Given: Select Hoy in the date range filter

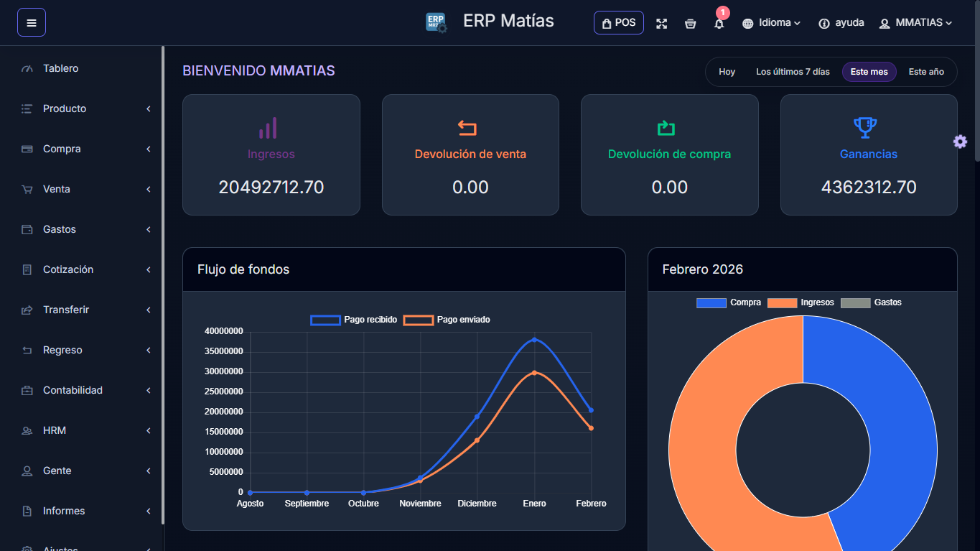Looking at the screenshot, I should click(727, 72).
